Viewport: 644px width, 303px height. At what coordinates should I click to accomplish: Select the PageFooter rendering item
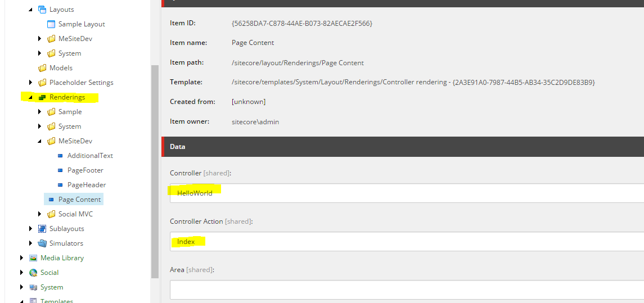(85, 170)
